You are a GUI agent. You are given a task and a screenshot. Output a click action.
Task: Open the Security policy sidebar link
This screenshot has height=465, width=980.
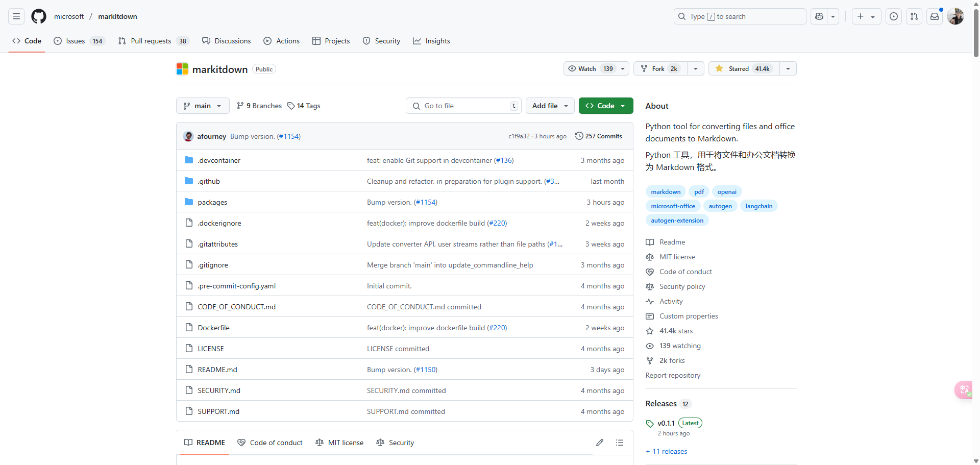coord(682,286)
